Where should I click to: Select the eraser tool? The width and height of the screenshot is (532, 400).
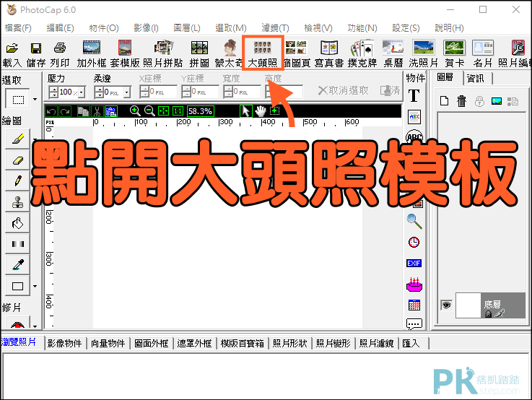17,160
